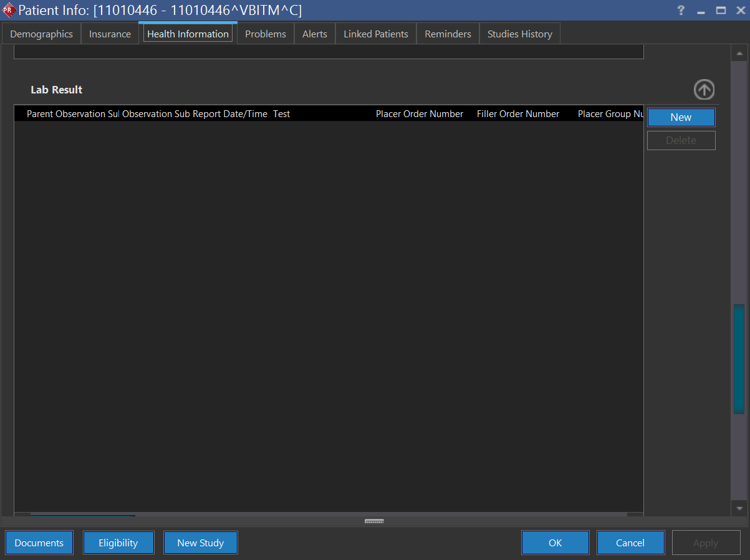Image resolution: width=750 pixels, height=560 pixels.
Task: Open the Insurance tab
Action: point(110,34)
